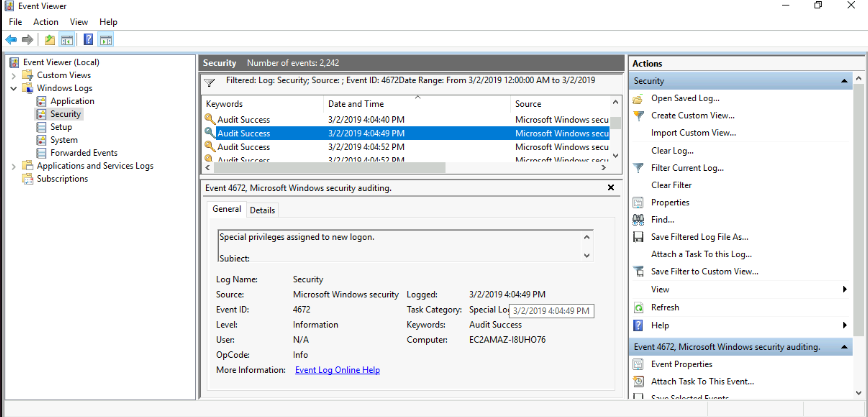Click the Back arrow toolbar icon
This screenshot has height=417, width=868.
[11, 40]
